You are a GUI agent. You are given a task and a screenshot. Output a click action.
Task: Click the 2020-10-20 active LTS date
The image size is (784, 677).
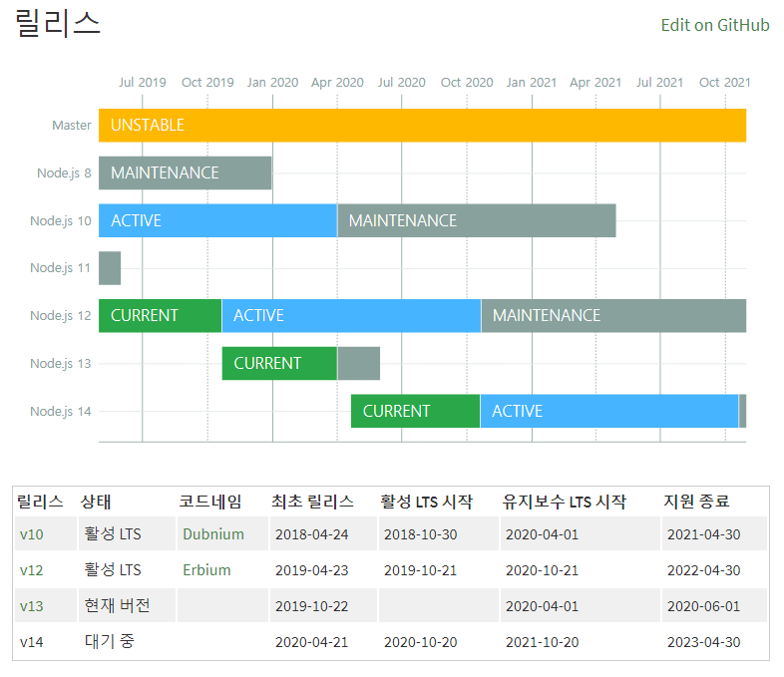tap(421, 642)
